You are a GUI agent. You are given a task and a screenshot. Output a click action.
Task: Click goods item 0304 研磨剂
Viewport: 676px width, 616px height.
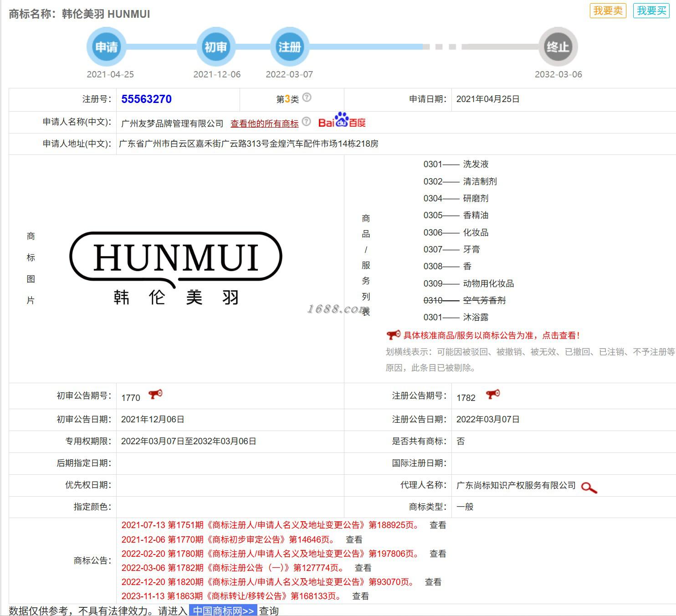pos(456,198)
